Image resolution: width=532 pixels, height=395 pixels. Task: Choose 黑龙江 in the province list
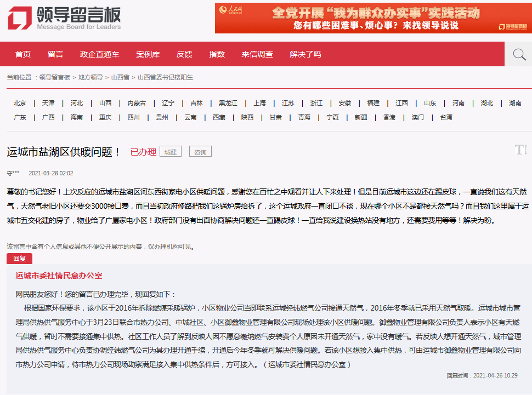click(x=228, y=103)
